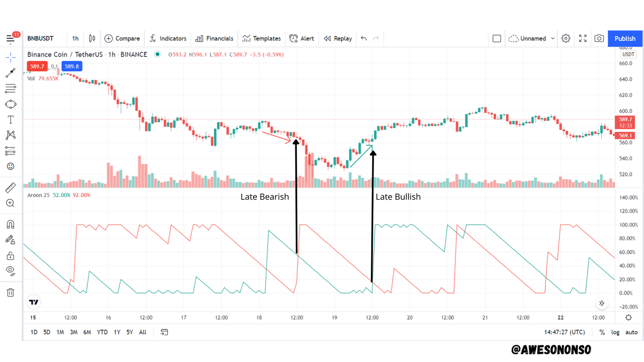The height and width of the screenshot is (362, 644).
Task: Select the 1Y time range
Action: click(x=117, y=332)
